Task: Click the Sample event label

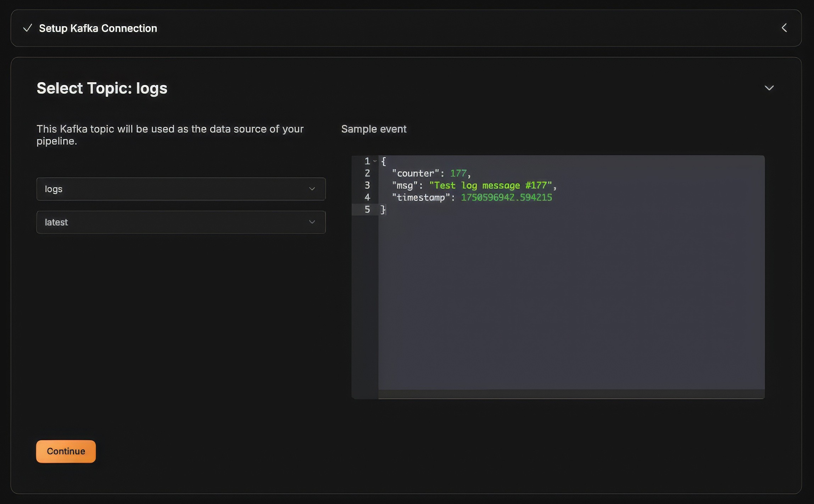Action: click(x=374, y=129)
